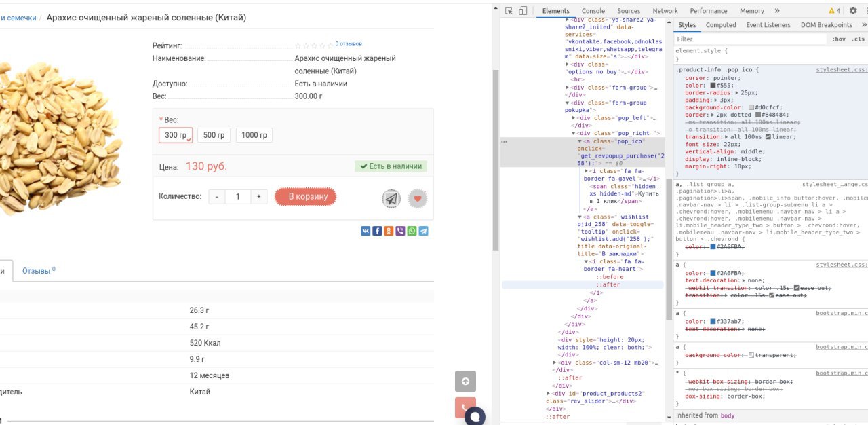Share product via Facebook icon
Viewport: 868px width, 425px height.
point(377,231)
